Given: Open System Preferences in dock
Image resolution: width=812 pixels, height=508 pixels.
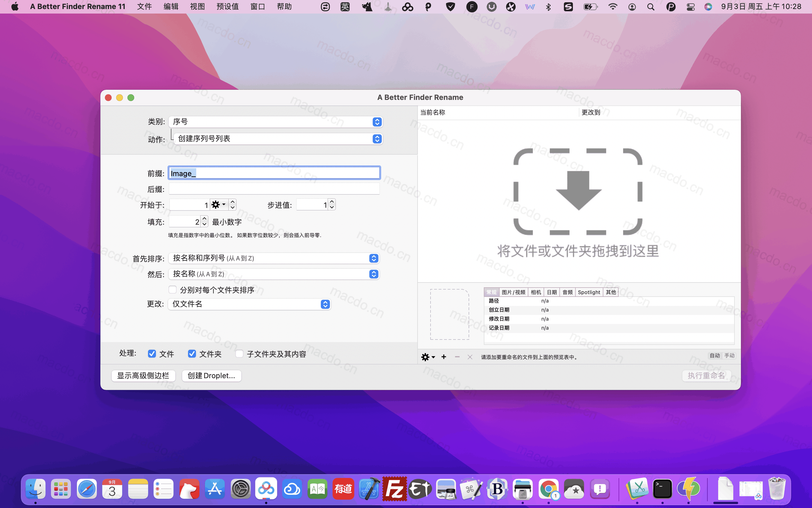Looking at the screenshot, I should click(240, 489).
